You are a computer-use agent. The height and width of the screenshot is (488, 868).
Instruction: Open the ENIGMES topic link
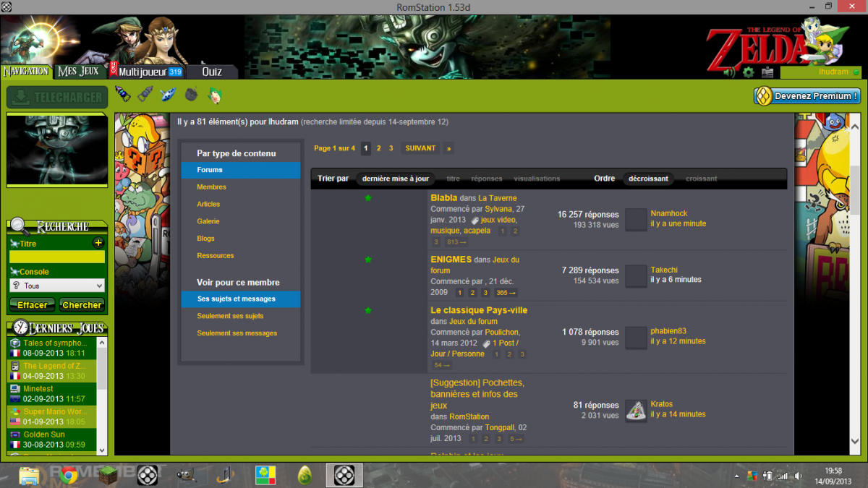[x=451, y=259]
